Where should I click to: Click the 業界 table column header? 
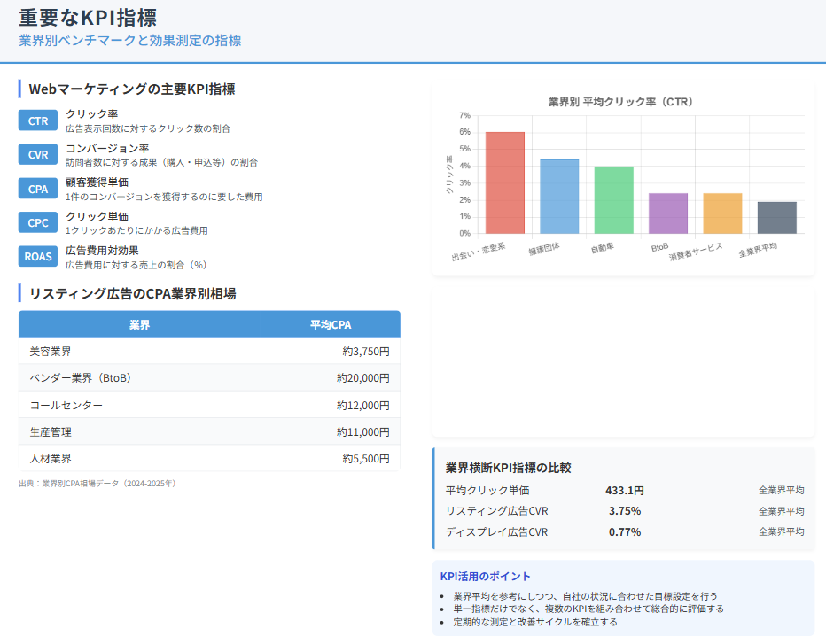click(139, 324)
